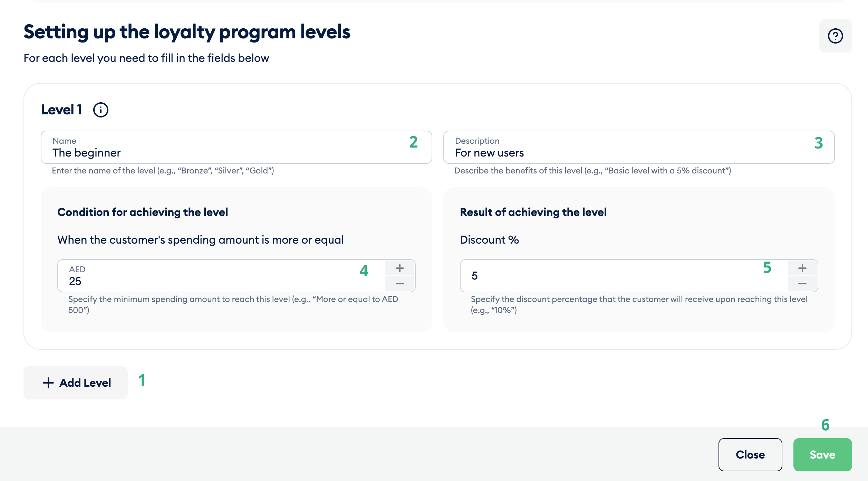
Task: Close the loyalty setup dialog
Action: [750, 455]
